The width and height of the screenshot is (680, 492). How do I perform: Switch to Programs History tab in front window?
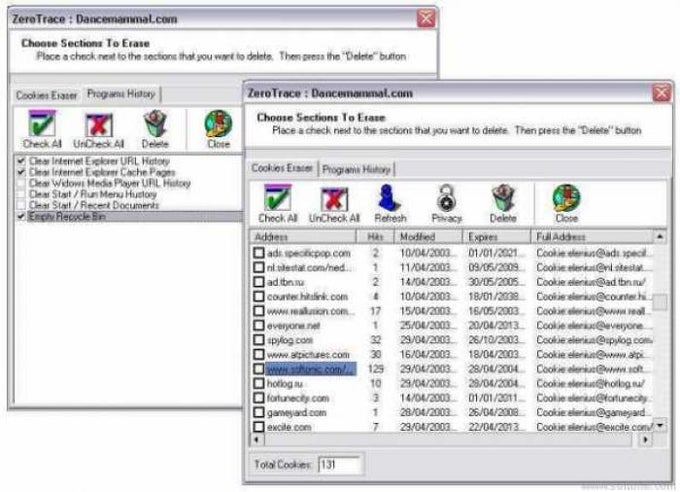pyautogui.click(x=356, y=169)
